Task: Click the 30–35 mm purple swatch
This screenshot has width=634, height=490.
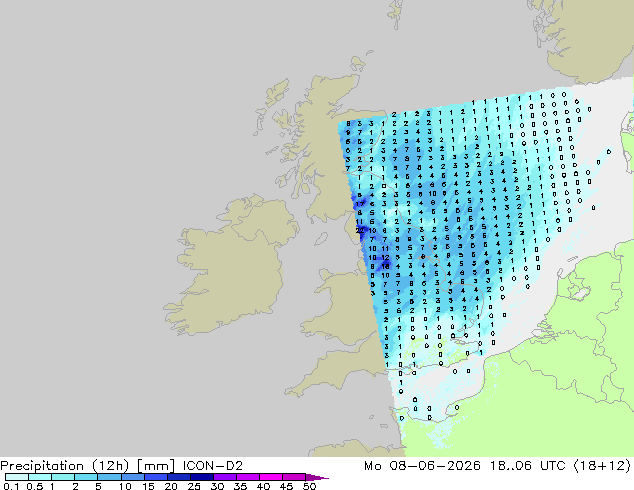Action: click(x=224, y=477)
